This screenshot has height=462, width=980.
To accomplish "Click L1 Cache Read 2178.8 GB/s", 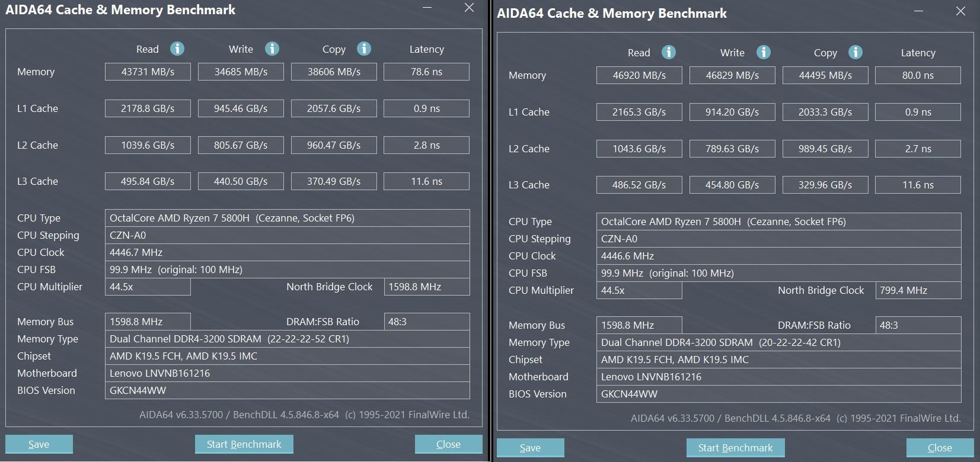I will (x=148, y=108).
